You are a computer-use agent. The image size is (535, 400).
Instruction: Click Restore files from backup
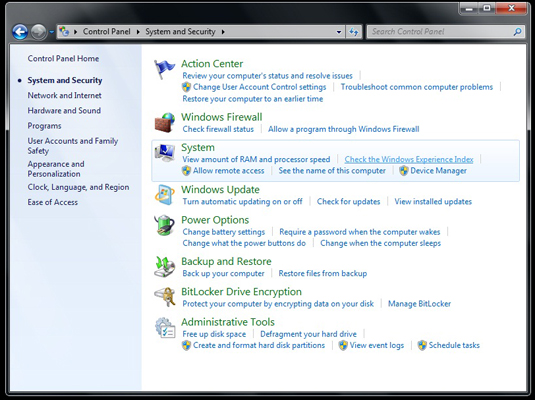tap(323, 273)
